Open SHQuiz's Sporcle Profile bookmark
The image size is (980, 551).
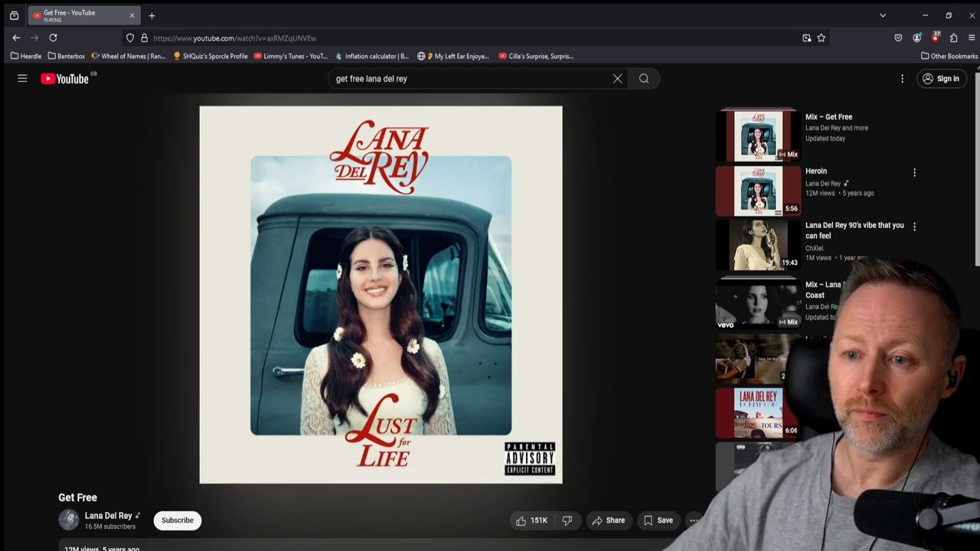(x=211, y=56)
